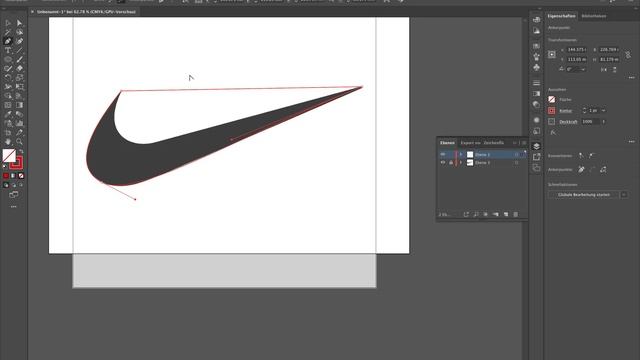Expand Ebene 1 layer contents
Image resolution: width=640 pixels, height=360 pixels.
(461, 162)
